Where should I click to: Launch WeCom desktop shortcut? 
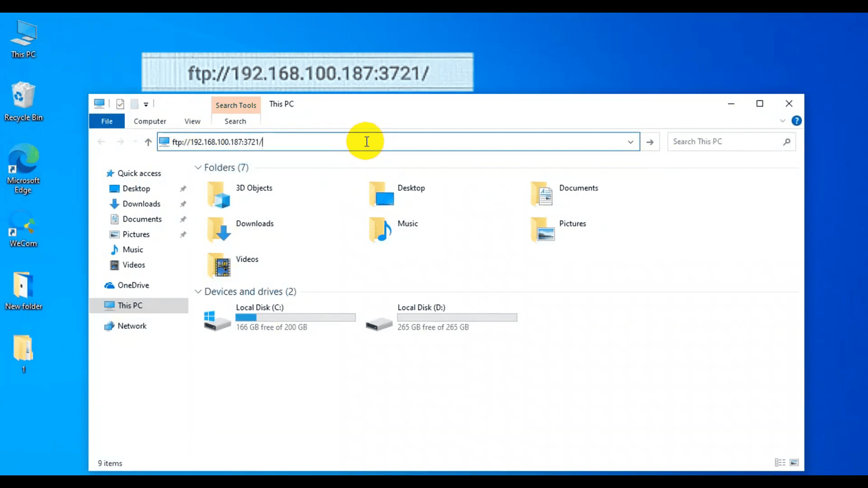click(x=24, y=228)
